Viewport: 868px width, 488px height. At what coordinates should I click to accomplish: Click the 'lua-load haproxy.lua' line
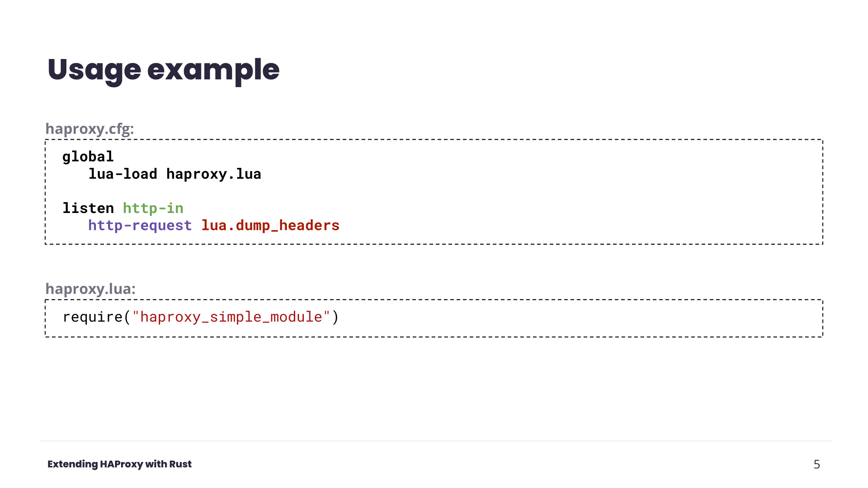[175, 174]
